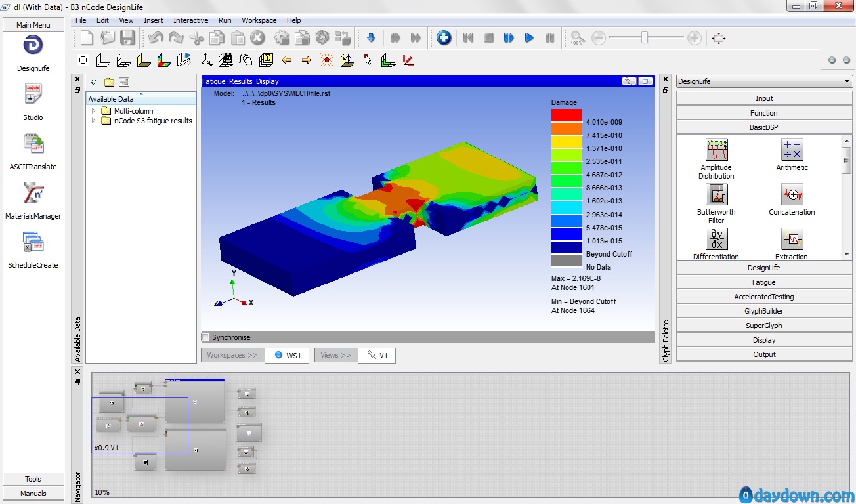856x504 pixels.
Task: Expand the Fatigue glyph category
Action: pos(764,282)
